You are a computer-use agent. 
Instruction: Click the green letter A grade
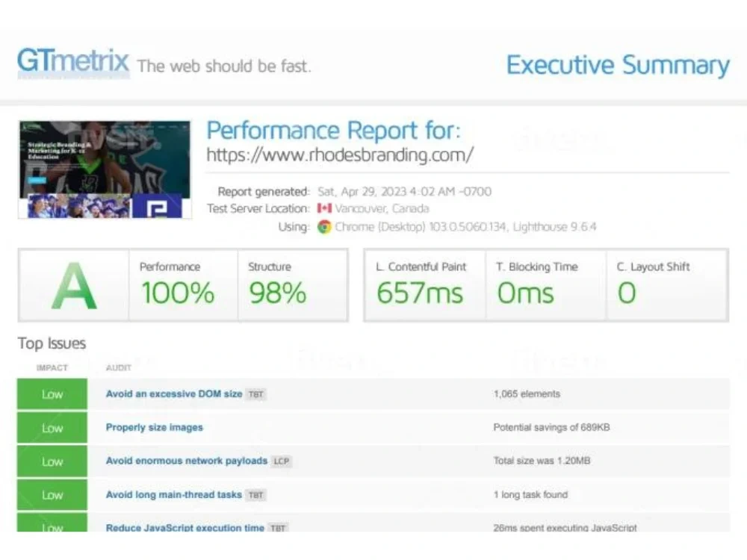coord(74,286)
